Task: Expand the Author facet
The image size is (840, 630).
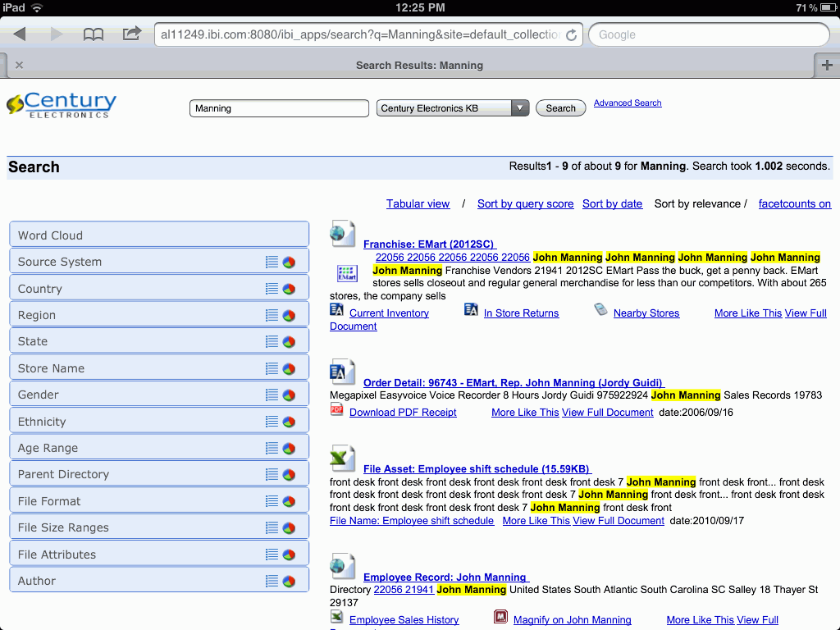Action: (159, 581)
